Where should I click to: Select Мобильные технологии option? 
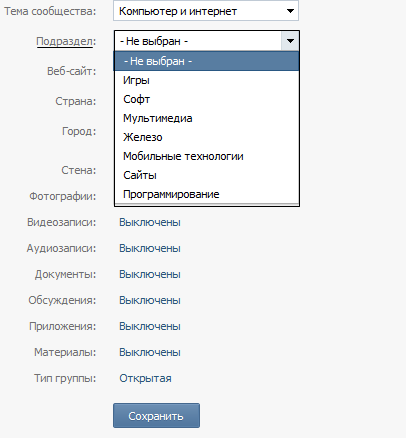click(x=207, y=156)
